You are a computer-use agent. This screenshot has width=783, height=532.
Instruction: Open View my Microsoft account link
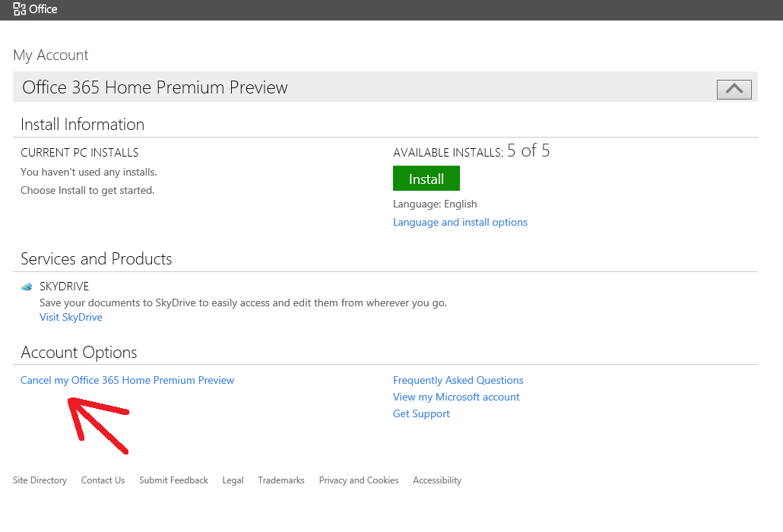click(x=456, y=397)
